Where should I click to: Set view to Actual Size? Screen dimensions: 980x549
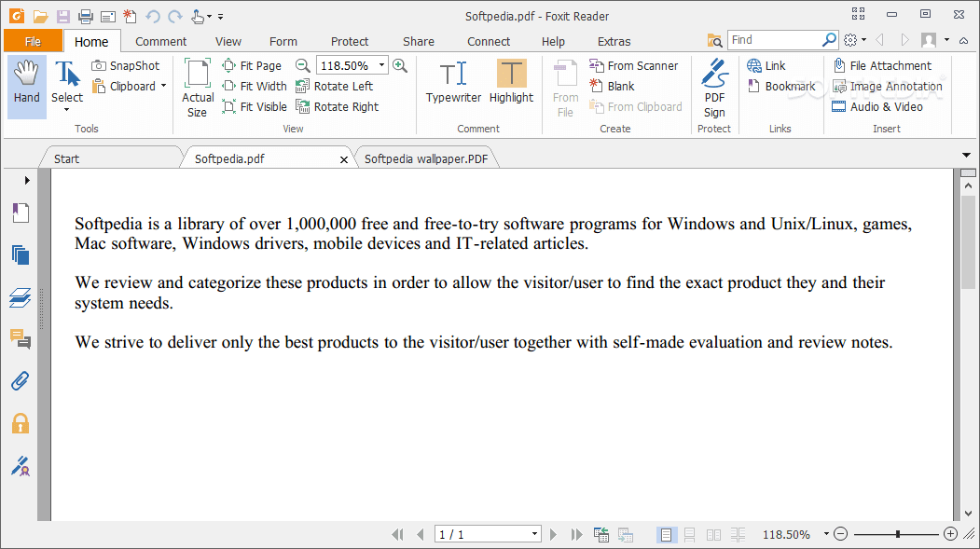[198, 88]
